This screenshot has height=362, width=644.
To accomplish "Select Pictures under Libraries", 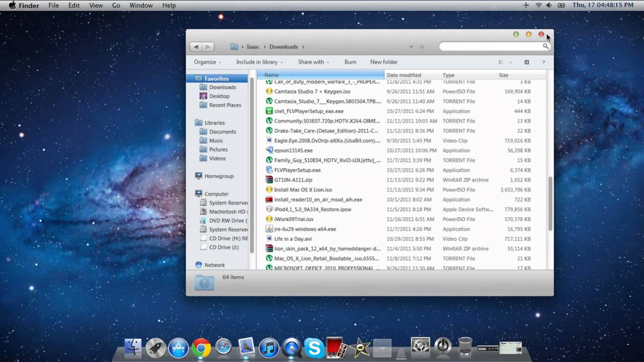I will click(218, 149).
